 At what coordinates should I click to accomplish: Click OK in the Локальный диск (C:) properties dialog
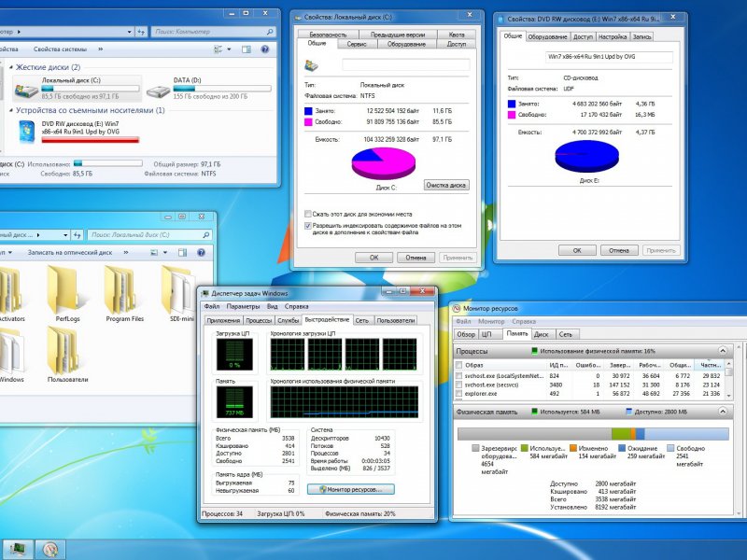click(x=374, y=258)
